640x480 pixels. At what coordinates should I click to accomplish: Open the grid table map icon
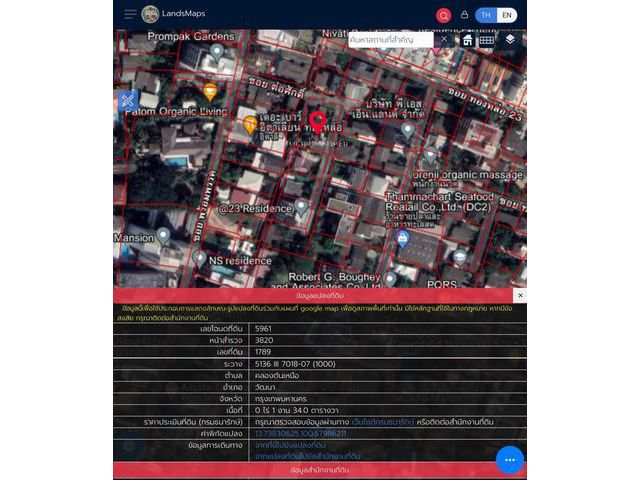coord(487,40)
